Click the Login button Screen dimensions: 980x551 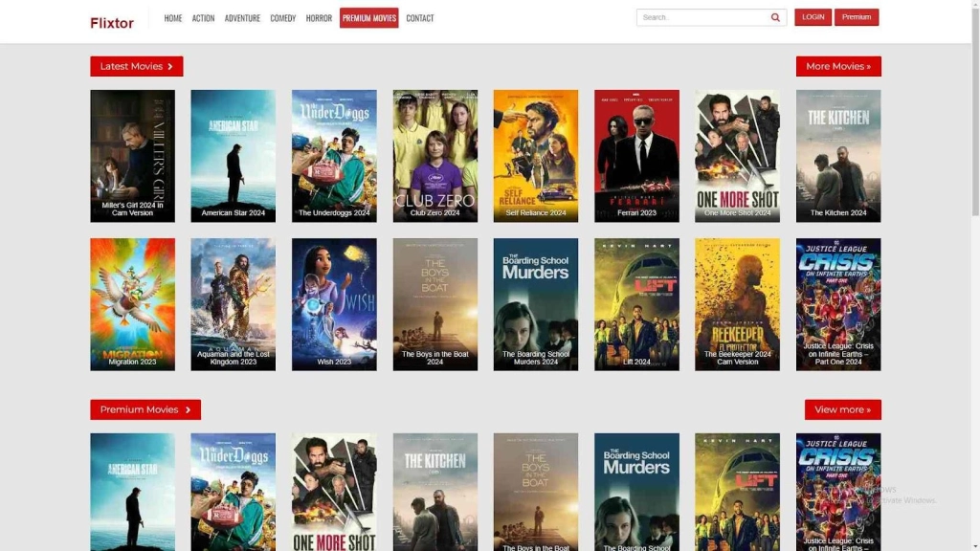coord(813,17)
